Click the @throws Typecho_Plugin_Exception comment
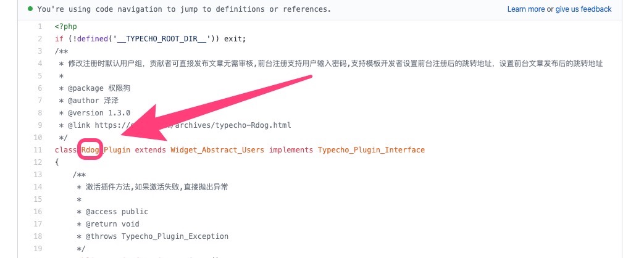Viewport: 644px width, 258px height. pos(153,236)
